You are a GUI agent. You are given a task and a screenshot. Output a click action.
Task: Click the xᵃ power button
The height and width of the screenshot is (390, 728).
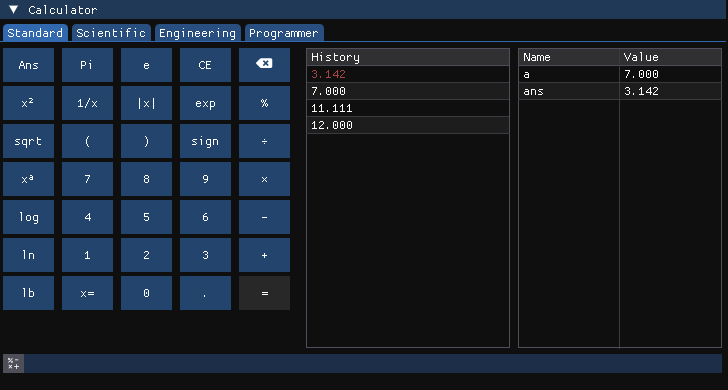click(x=28, y=179)
